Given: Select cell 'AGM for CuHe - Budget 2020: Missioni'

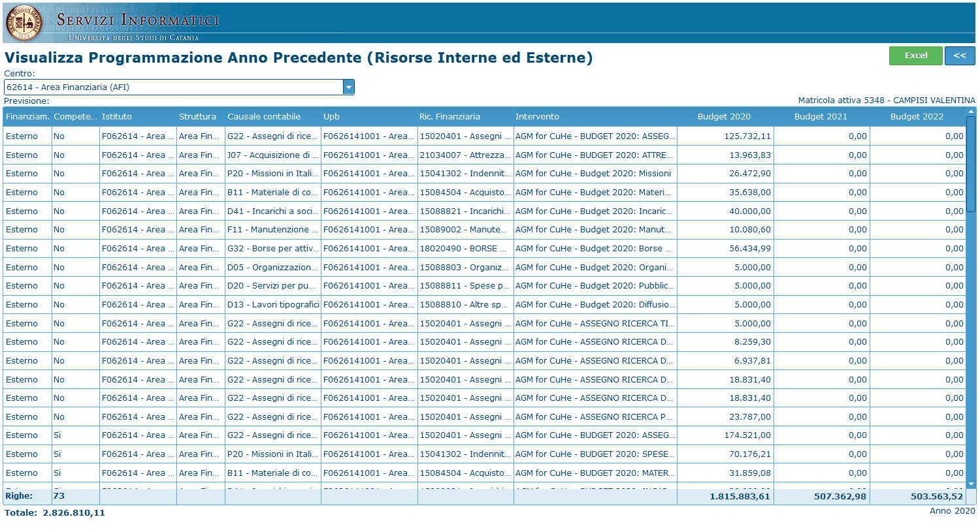Looking at the screenshot, I should [595, 174].
